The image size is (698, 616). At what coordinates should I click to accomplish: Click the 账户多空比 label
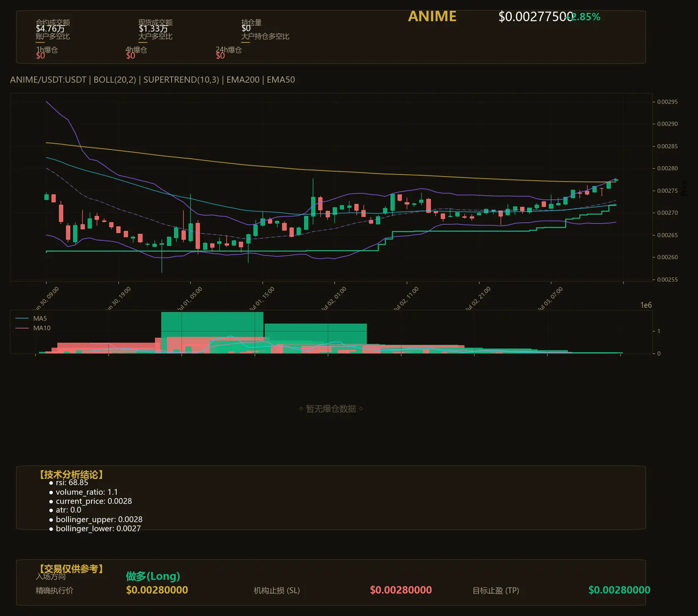53,36
